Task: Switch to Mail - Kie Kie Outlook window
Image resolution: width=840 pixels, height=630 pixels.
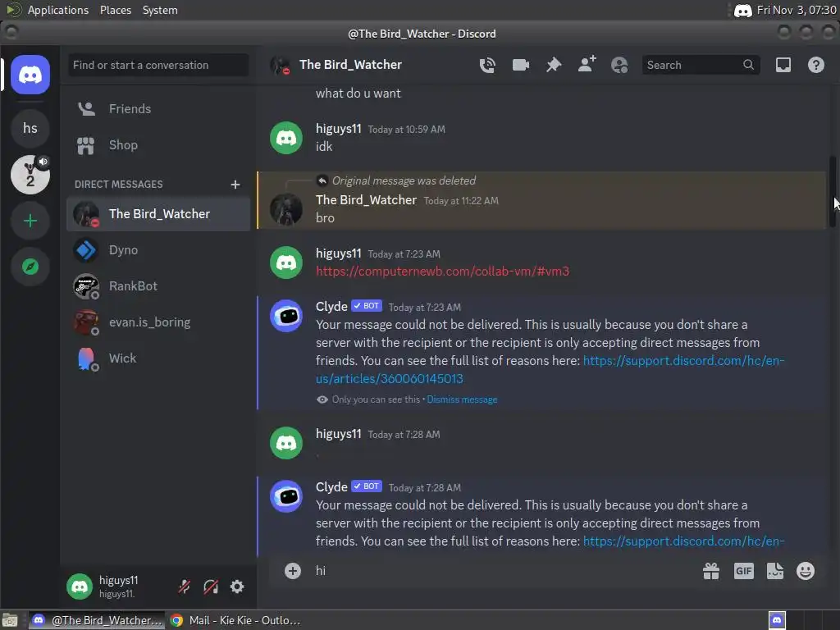Action: (x=235, y=620)
